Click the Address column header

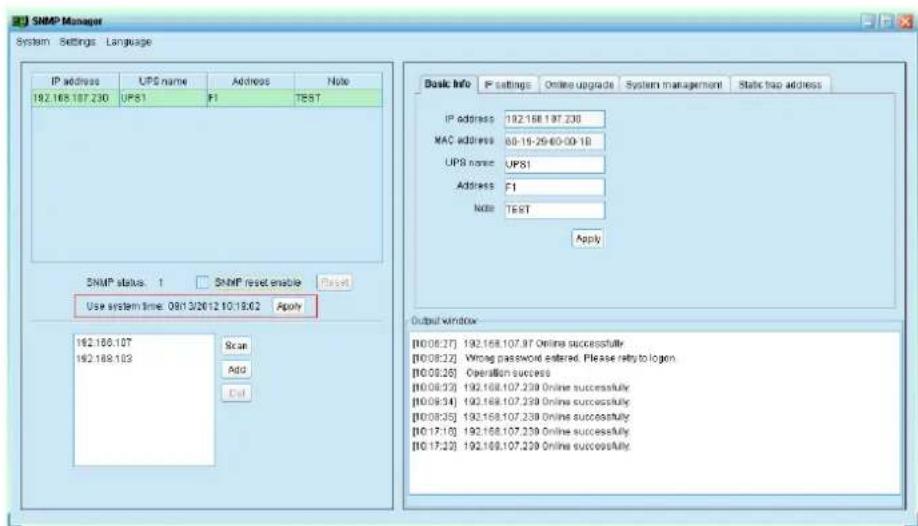click(251, 81)
